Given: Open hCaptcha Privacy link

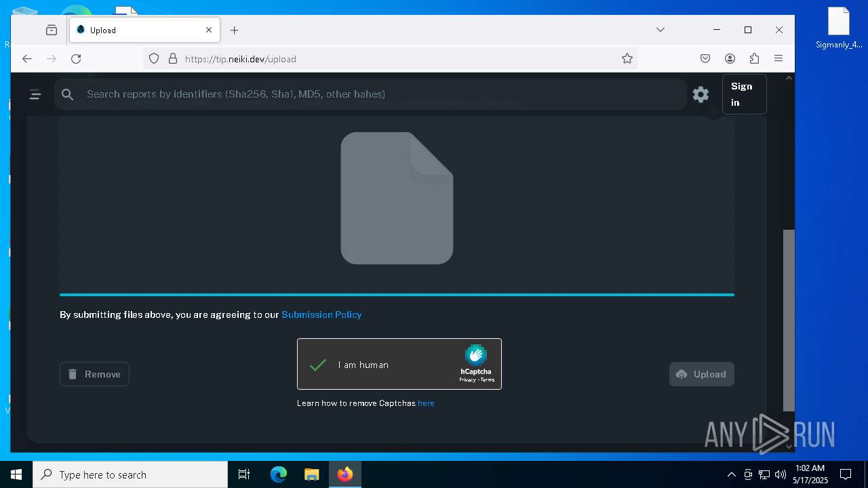Looking at the screenshot, I should click(x=467, y=380).
